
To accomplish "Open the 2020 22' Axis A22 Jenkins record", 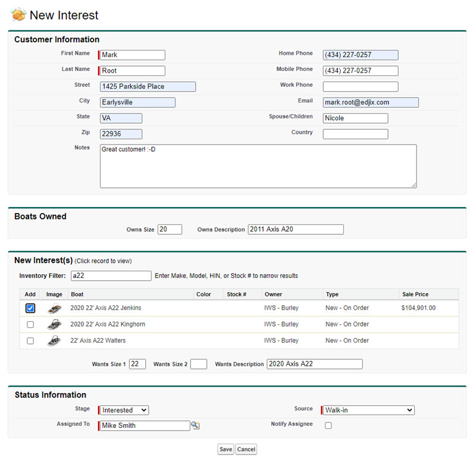I will 105,308.
